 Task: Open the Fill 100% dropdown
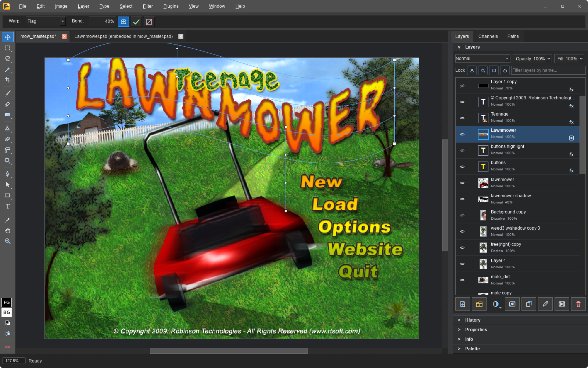coord(569,59)
